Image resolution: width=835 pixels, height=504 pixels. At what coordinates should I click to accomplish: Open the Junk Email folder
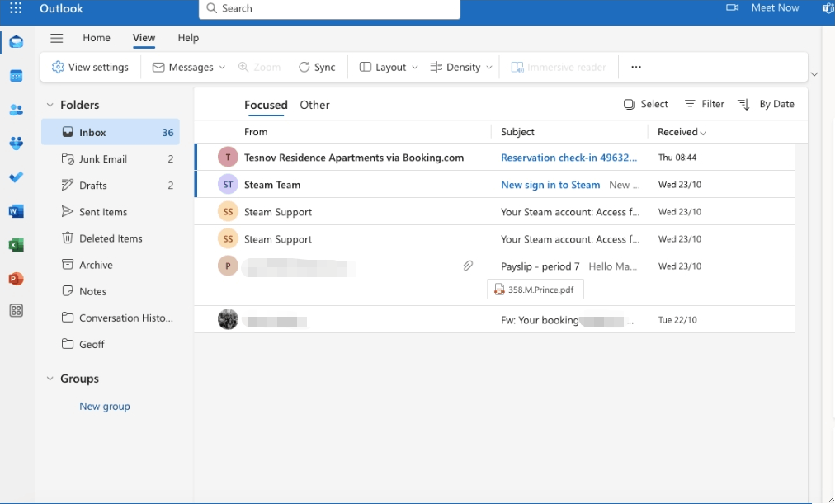pos(111,158)
